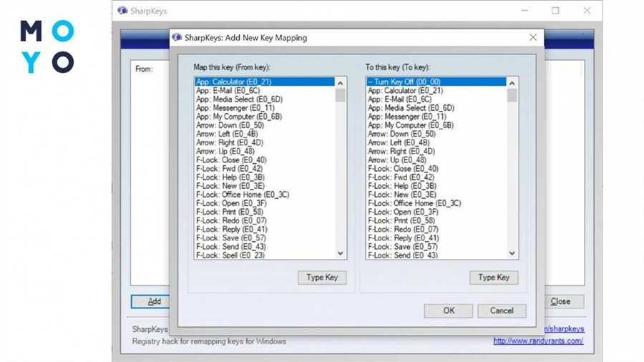Select App: My Computer in From list

point(239,117)
